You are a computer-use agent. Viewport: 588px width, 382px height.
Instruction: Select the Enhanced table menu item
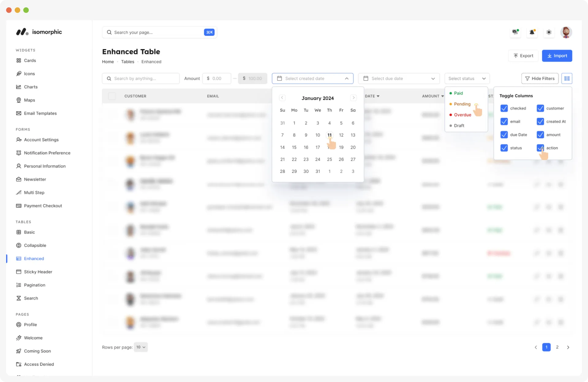34,258
